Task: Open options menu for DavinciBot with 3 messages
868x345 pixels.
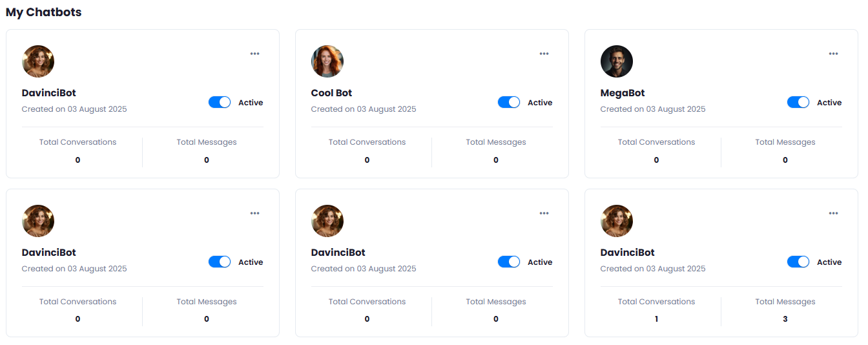Action: [833, 213]
